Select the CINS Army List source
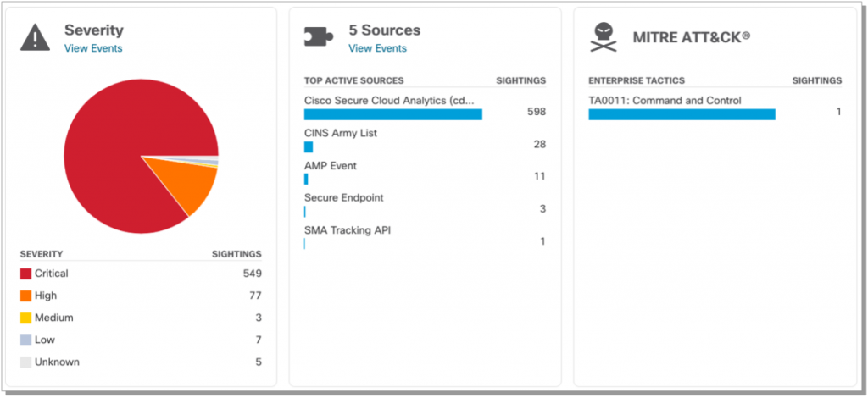The height and width of the screenshot is (398, 868). (x=341, y=133)
